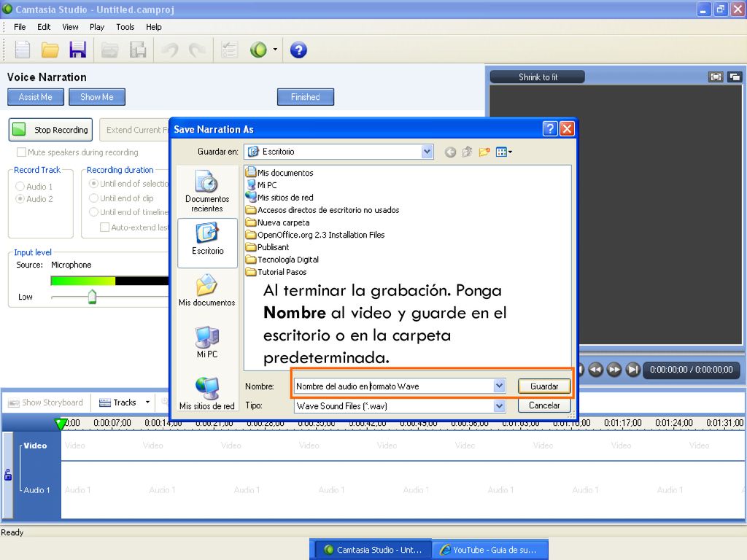
Task: Enable Mute speakers during recording checkbox
Action: [x=21, y=152]
